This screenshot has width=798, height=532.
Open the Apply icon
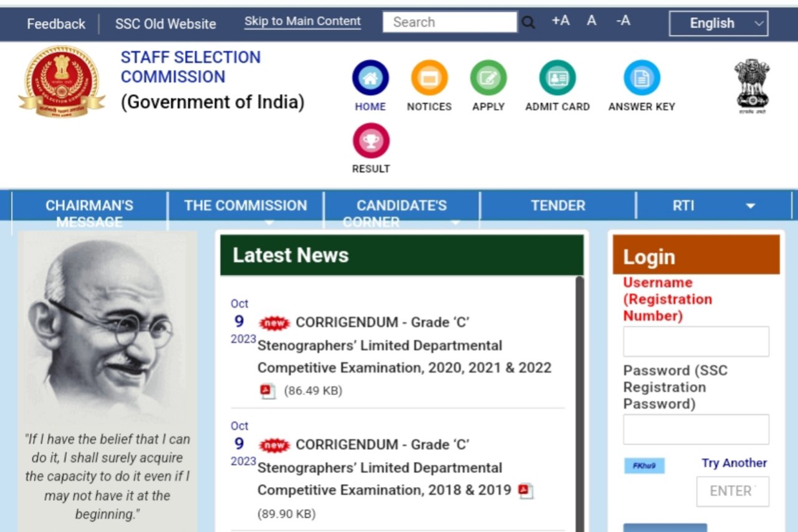488,78
